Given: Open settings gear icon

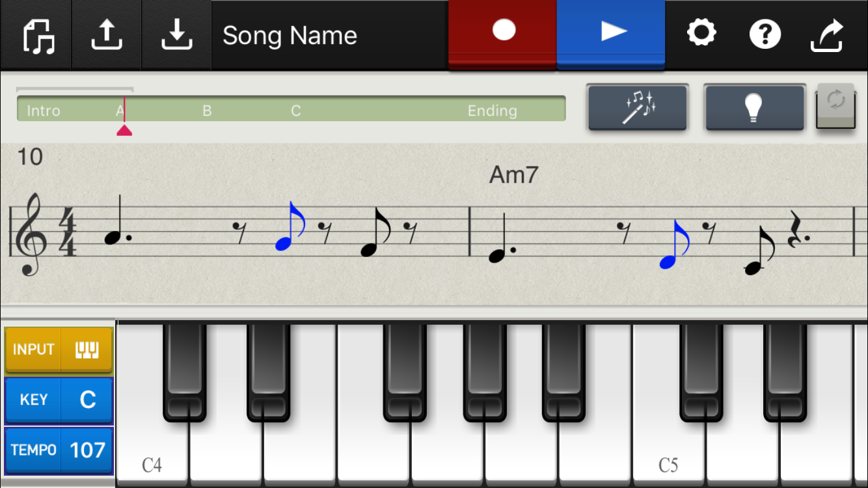Looking at the screenshot, I should (x=701, y=33).
